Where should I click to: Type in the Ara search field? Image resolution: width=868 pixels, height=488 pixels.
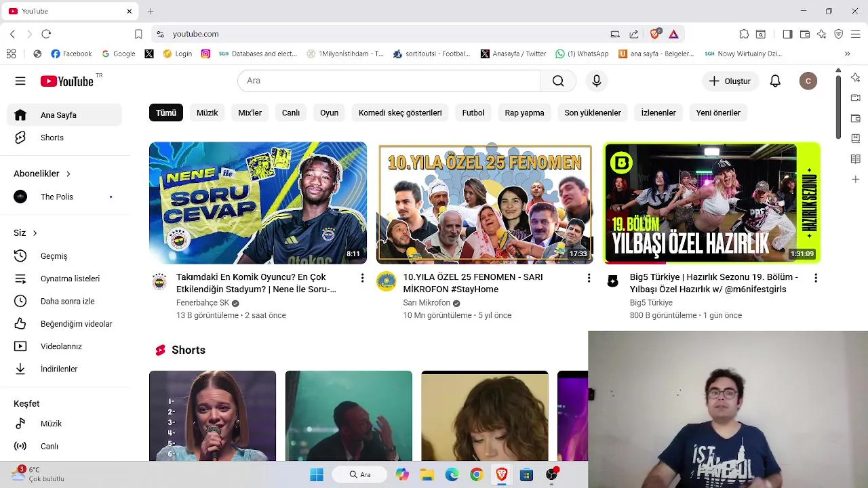[389, 81]
